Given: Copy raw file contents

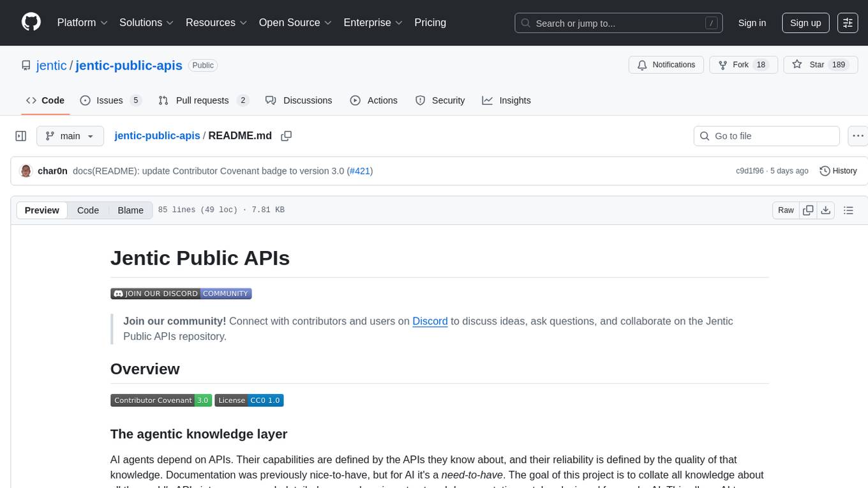Looking at the screenshot, I should click(x=809, y=210).
